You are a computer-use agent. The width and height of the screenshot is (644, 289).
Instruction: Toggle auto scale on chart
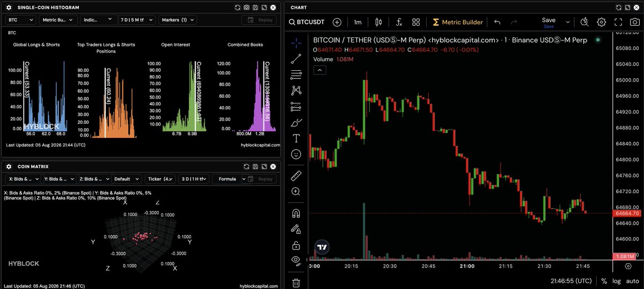pyautogui.click(x=633, y=281)
